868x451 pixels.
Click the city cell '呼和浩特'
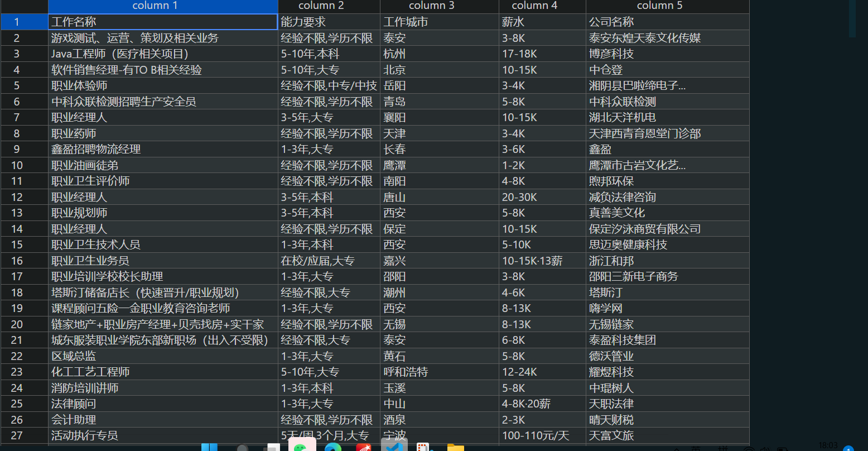[x=440, y=372]
